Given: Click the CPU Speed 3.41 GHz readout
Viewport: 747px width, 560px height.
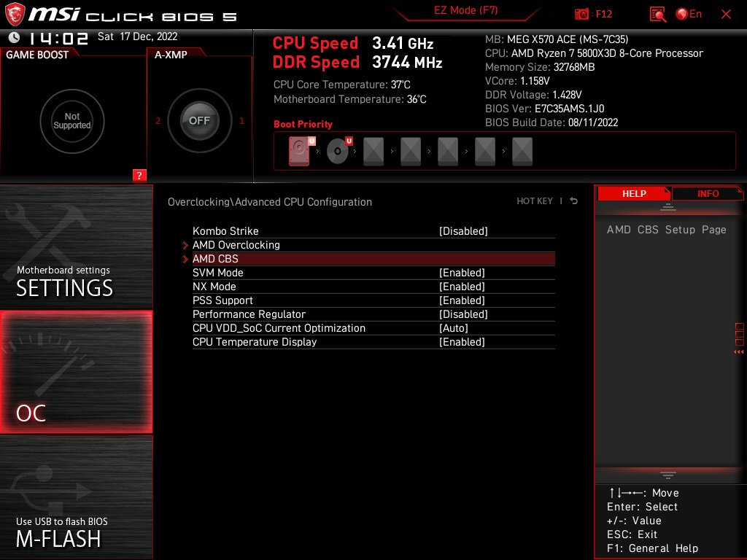Looking at the screenshot, I should point(353,43).
